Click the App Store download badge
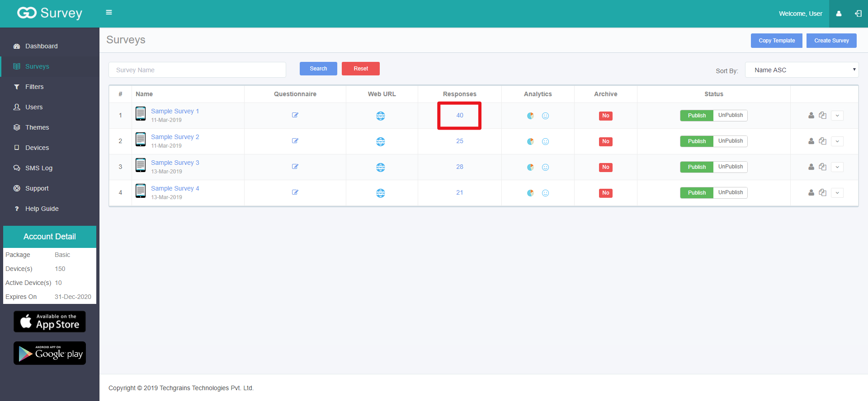The image size is (868, 401). click(x=50, y=322)
